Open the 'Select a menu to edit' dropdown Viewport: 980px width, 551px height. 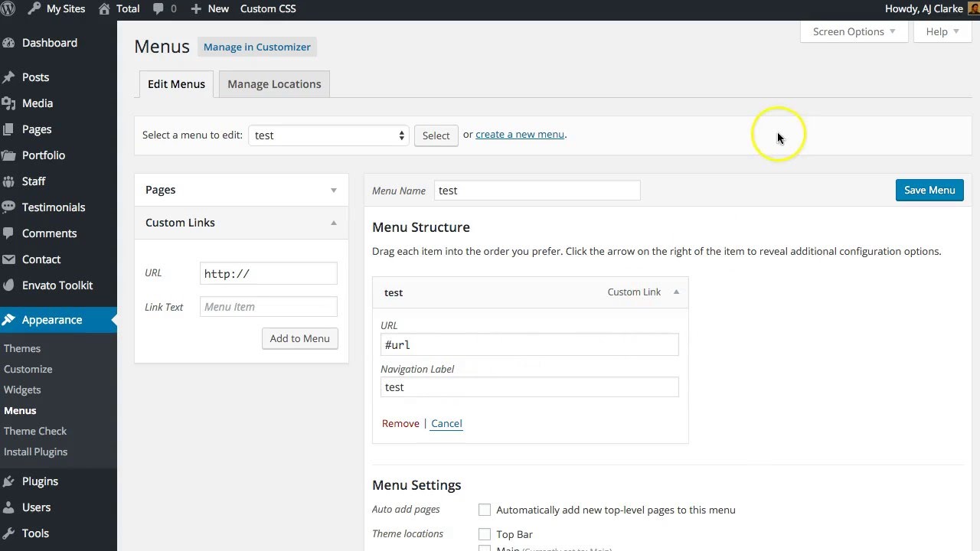[x=328, y=135]
